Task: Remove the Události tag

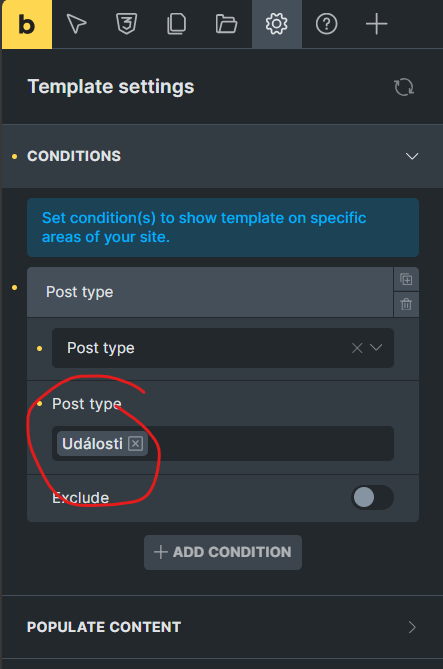Action: coord(136,444)
